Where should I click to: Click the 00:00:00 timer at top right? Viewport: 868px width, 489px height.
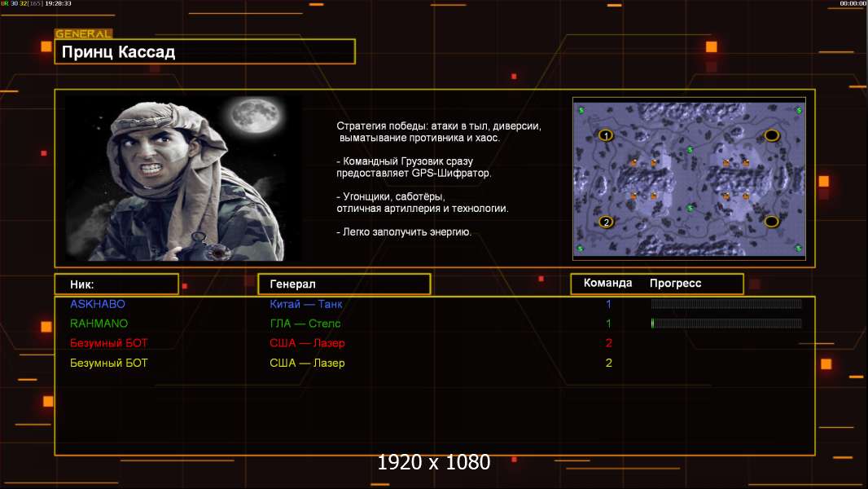(x=853, y=3)
